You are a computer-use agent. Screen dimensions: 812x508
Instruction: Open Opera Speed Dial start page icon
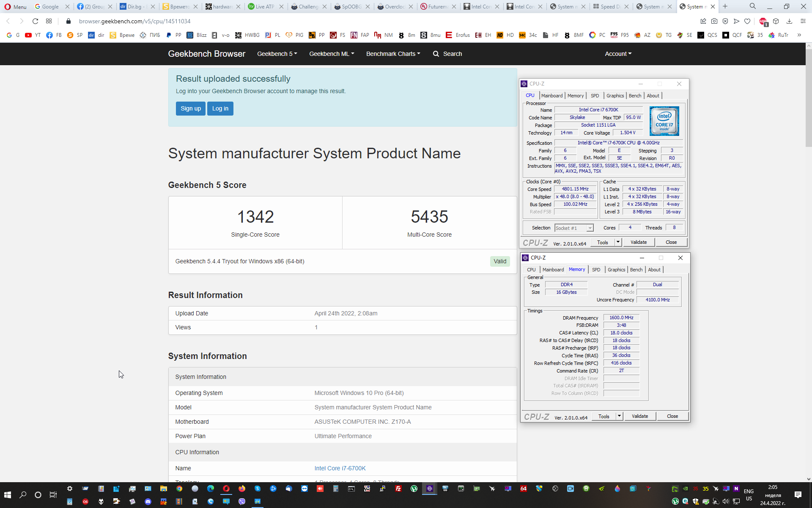49,21
